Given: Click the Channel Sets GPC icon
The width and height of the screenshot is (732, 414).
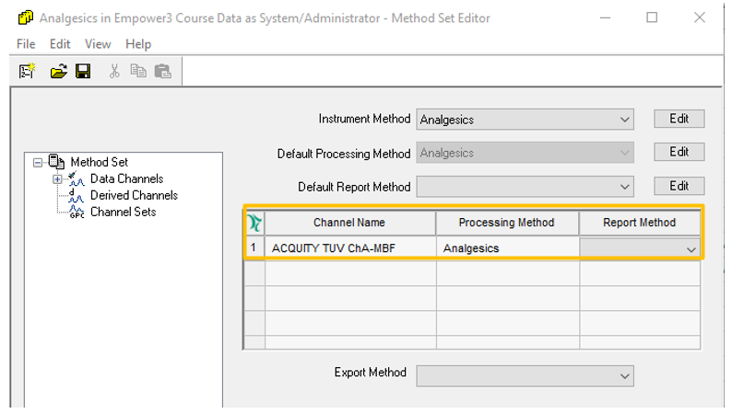Looking at the screenshot, I should click(x=77, y=212).
